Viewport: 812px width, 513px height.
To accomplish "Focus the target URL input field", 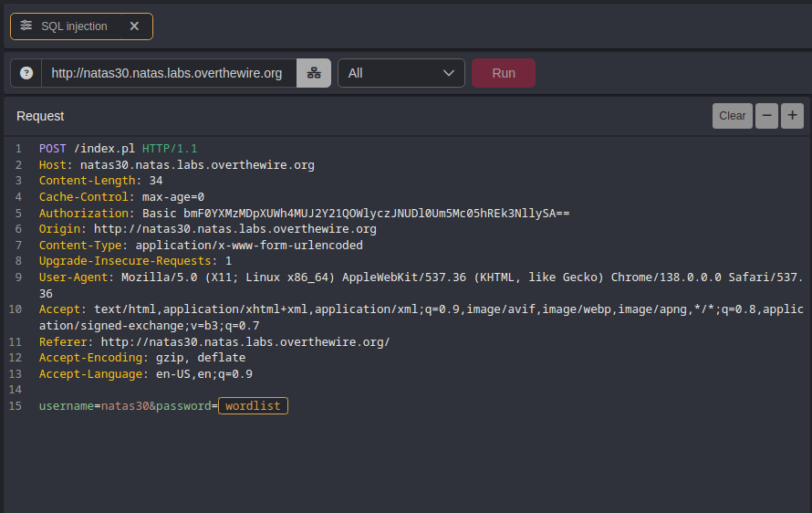I will [167, 73].
